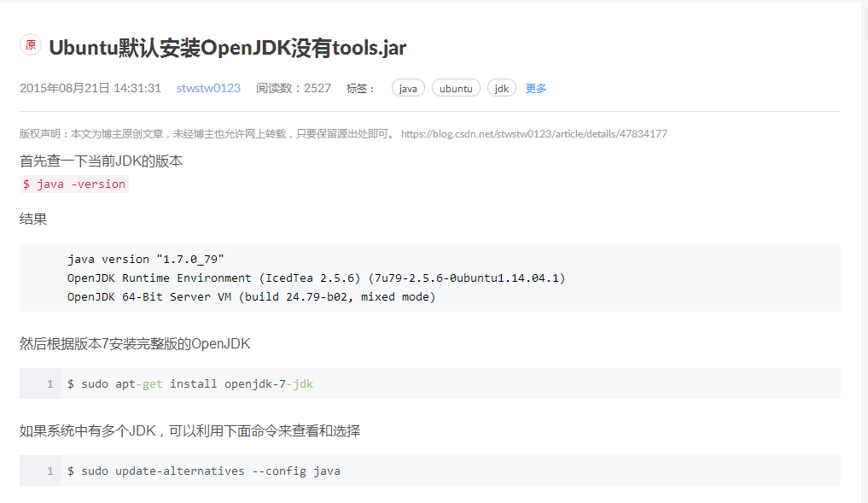The image size is (868, 503).
Task: Click the sudo apt-get install openjdk-7-jdk command
Action: click(x=189, y=384)
